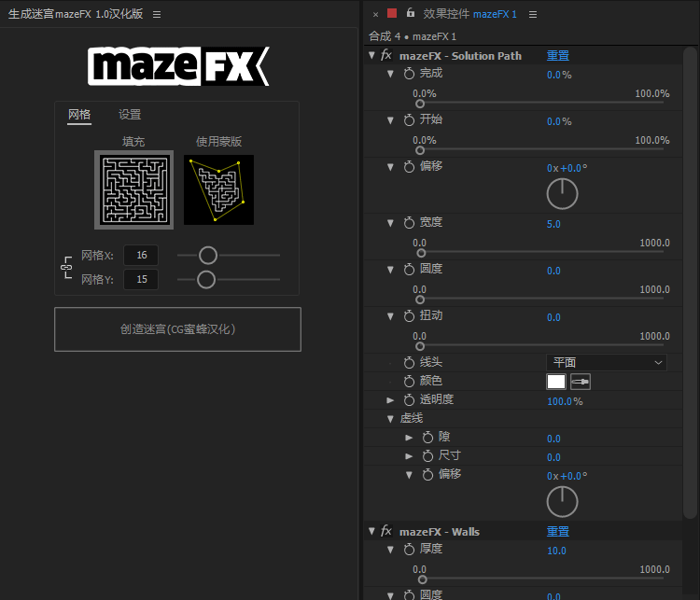Viewport: 700px width, 600px height.
Task: Toggle stopwatch for Solution Path 圆度
Action: click(409, 269)
